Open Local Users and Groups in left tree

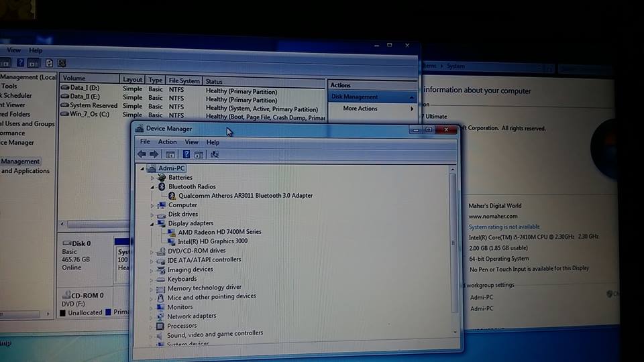tap(28, 123)
